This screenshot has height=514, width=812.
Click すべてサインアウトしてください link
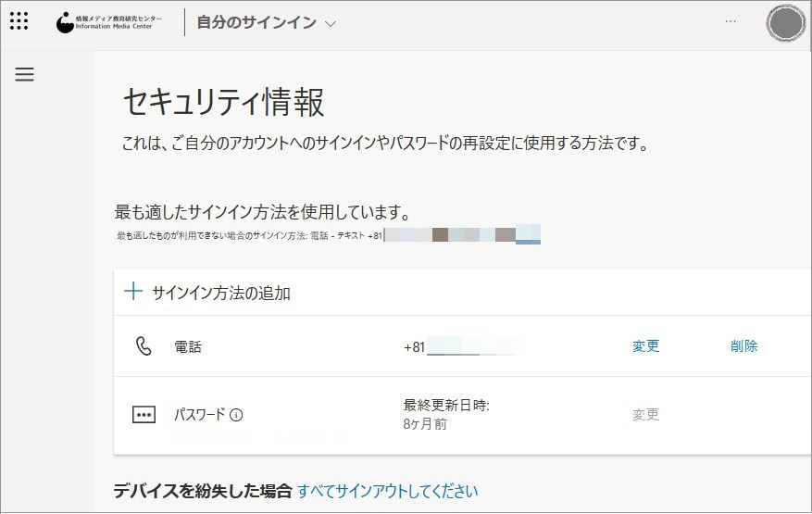tap(388, 491)
